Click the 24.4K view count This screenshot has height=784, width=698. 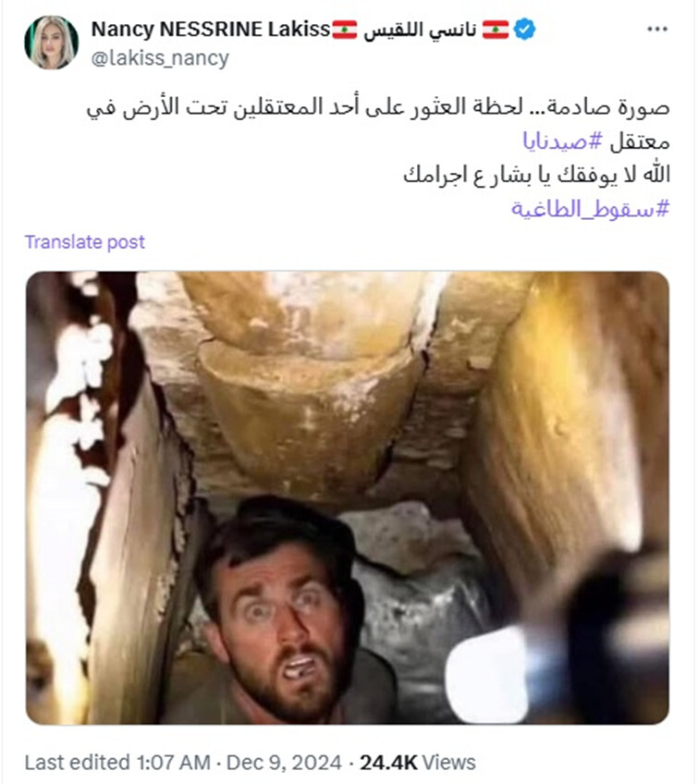[388, 763]
